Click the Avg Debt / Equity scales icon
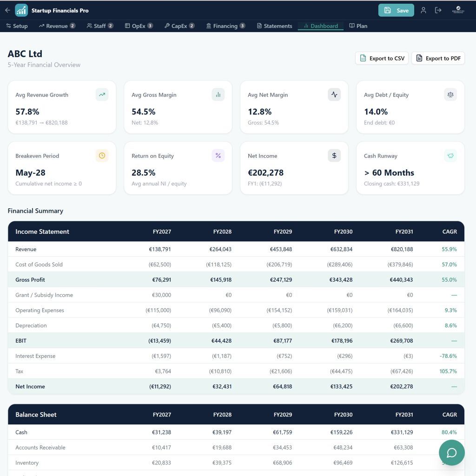Viewport: 476px width, 476px height. click(x=450, y=95)
